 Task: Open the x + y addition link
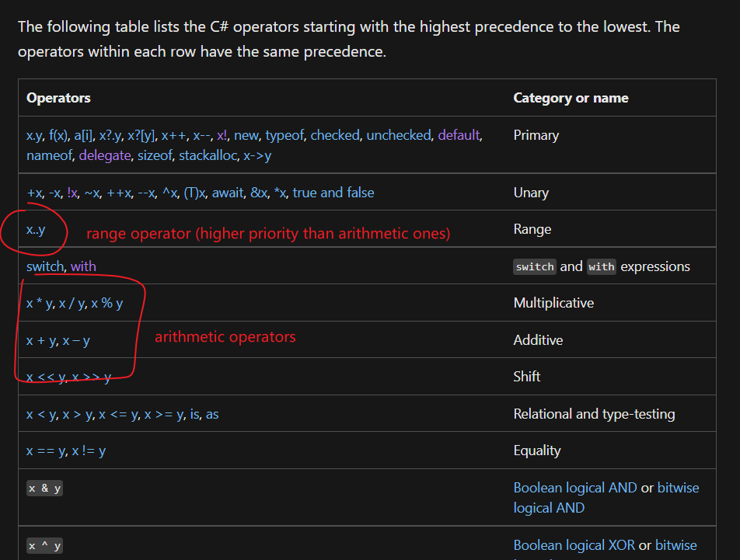[x=41, y=340]
